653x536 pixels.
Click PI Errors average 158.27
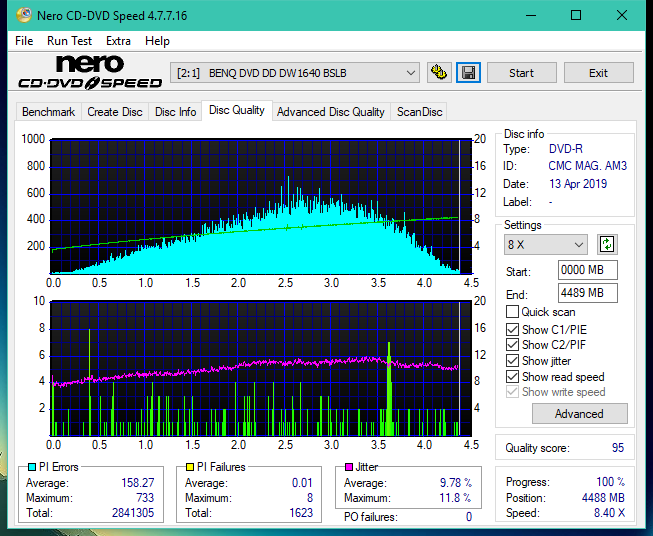click(138, 483)
